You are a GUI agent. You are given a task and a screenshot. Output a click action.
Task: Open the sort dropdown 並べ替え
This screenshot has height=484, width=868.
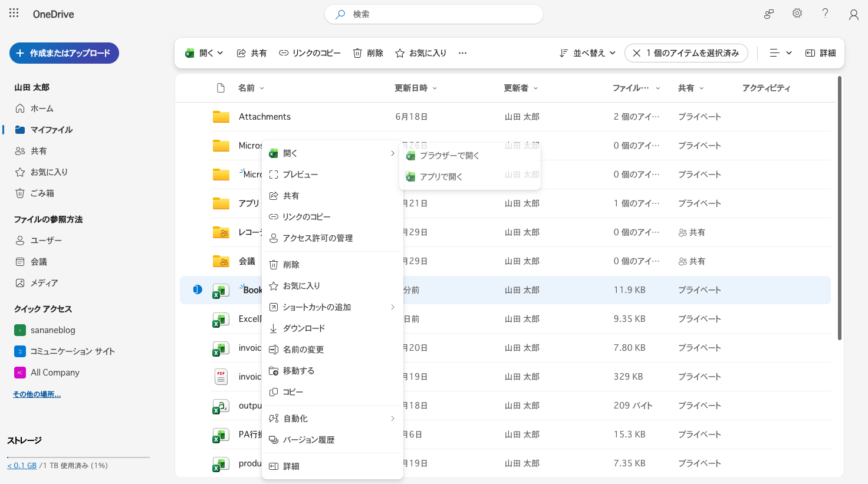[587, 53]
